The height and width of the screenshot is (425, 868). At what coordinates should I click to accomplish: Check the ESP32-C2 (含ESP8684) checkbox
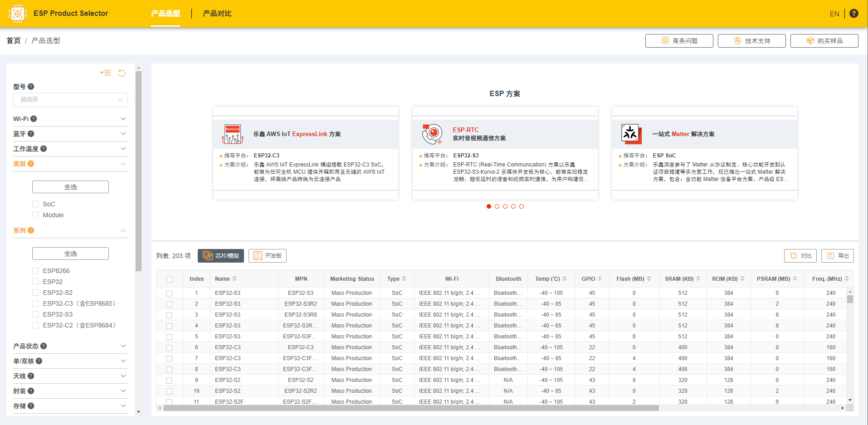(35, 325)
